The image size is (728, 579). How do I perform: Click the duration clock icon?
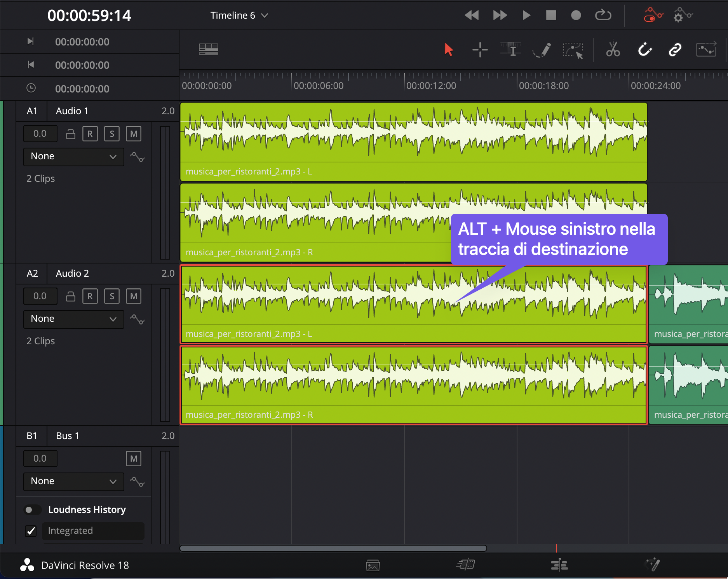[31, 88]
